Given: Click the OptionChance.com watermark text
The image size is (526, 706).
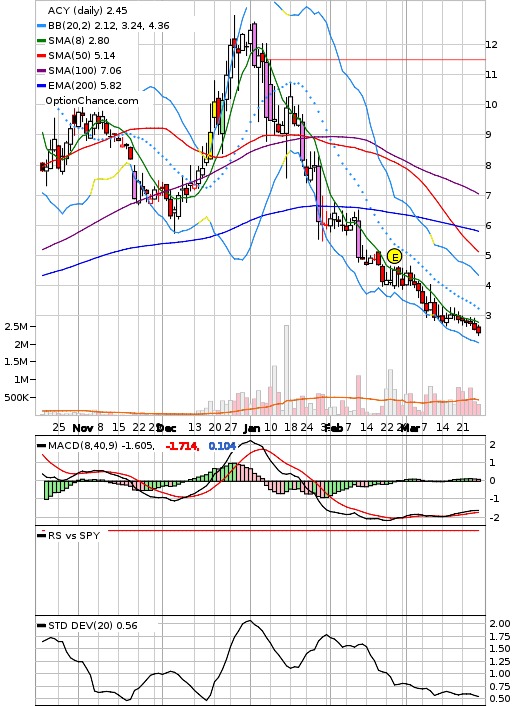Looking at the screenshot, I should 92,101.
